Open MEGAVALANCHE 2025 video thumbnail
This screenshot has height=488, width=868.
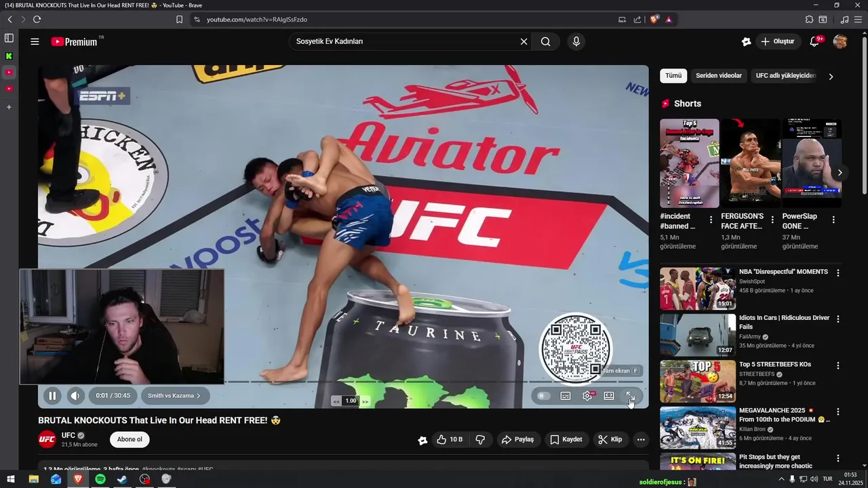698,427
